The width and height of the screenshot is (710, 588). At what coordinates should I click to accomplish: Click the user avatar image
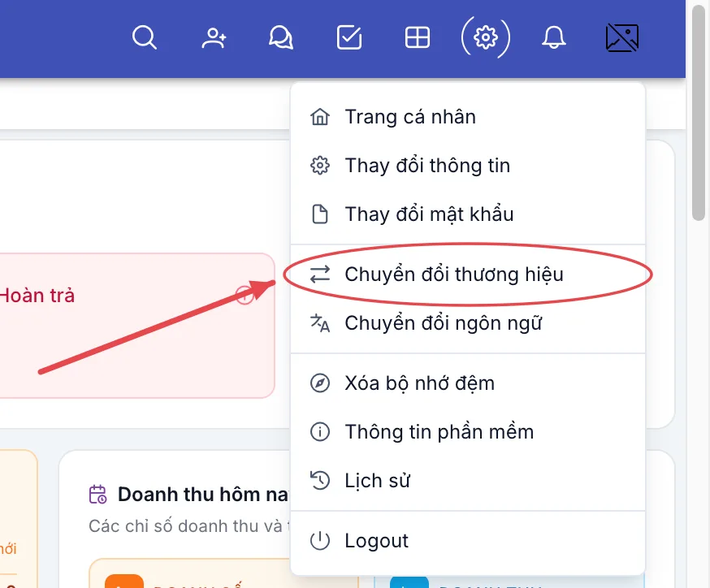click(622, 38)
